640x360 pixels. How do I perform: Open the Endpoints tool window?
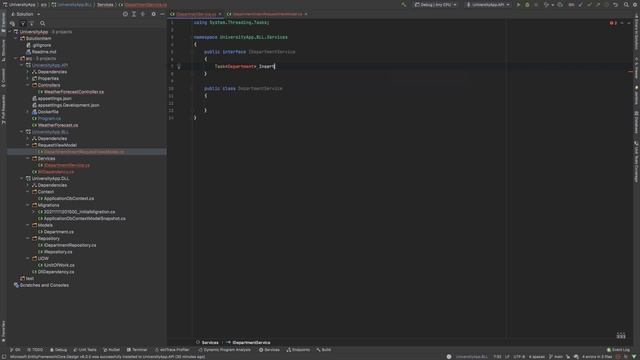click(x=298, y=350)
